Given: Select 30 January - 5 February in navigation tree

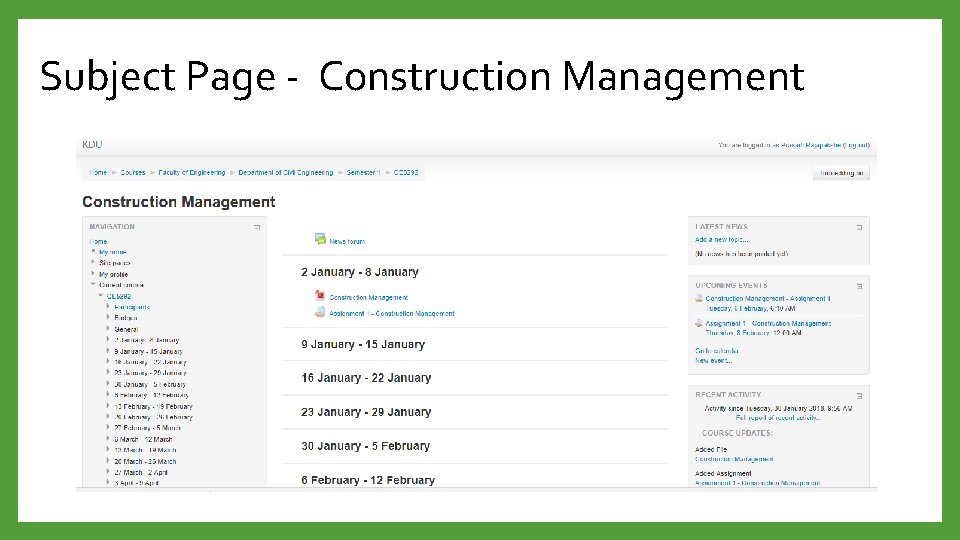Looking at the screenshot, I should 150,384.
